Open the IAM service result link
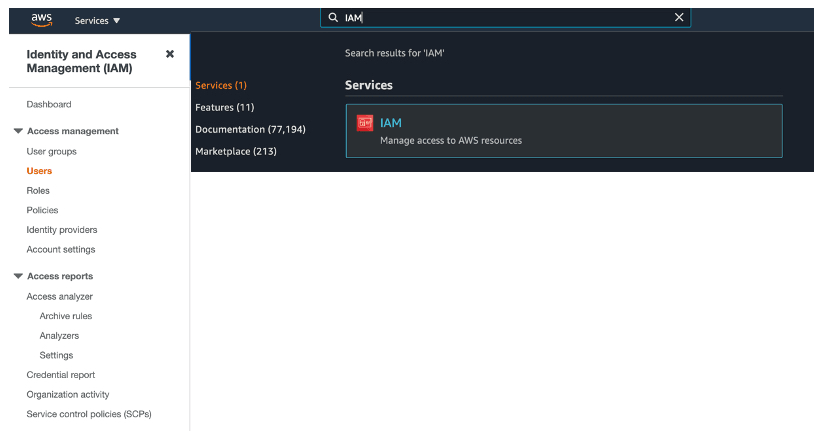Viewport: 821px width, 437px height. pos(391,123)
